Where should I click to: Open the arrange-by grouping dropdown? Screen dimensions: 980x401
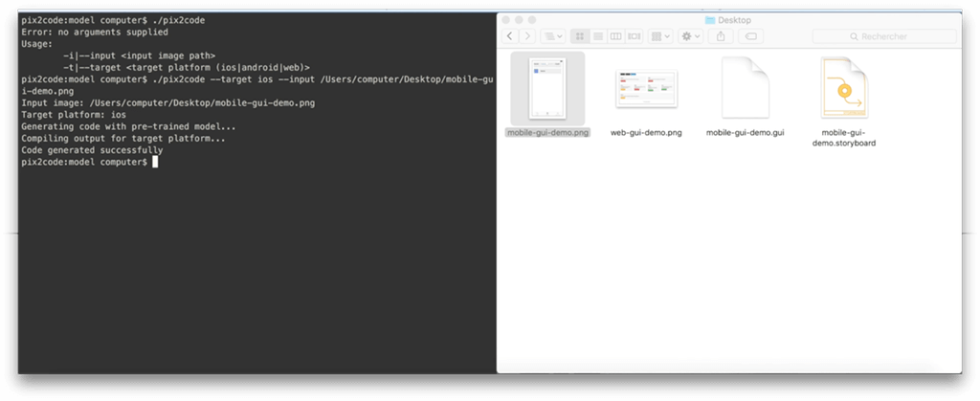coord(660,36)
